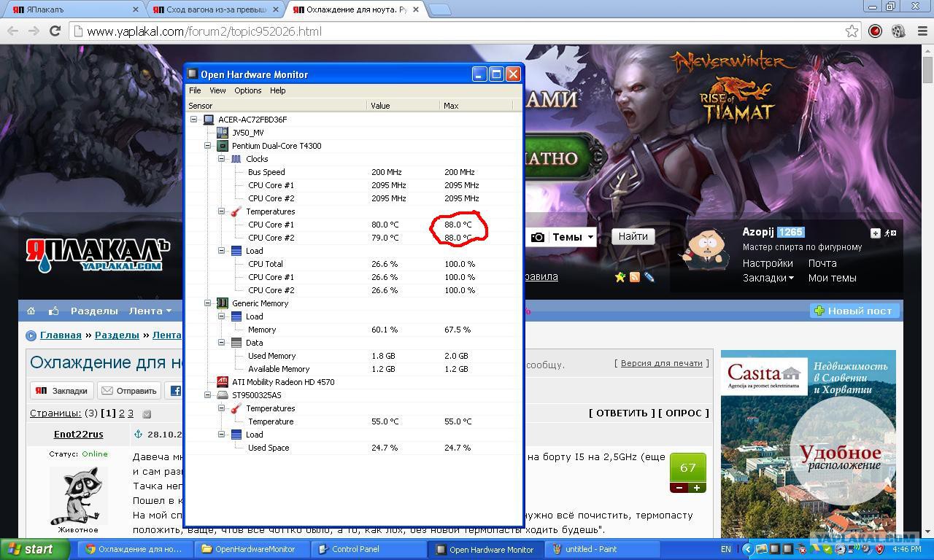Click the plus icon beside the Azopij profile
The height and width of the screenshot is (560, 934).
(x=876, y=233)
